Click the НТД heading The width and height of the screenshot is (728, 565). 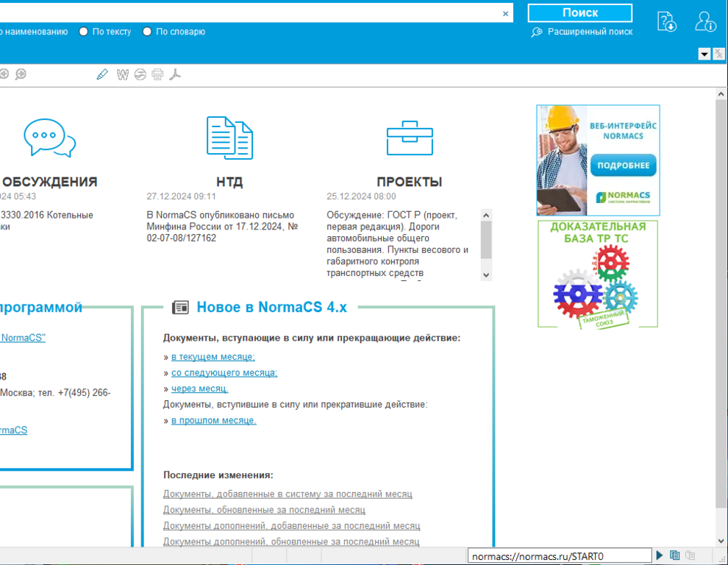pos(229,182)
